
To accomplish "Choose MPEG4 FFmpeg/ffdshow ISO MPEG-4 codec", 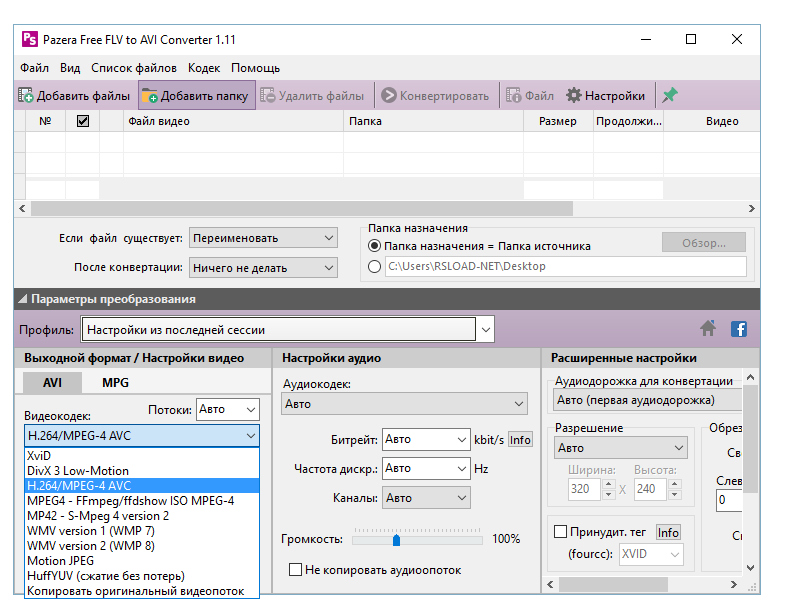I will (x=142, y=501).
